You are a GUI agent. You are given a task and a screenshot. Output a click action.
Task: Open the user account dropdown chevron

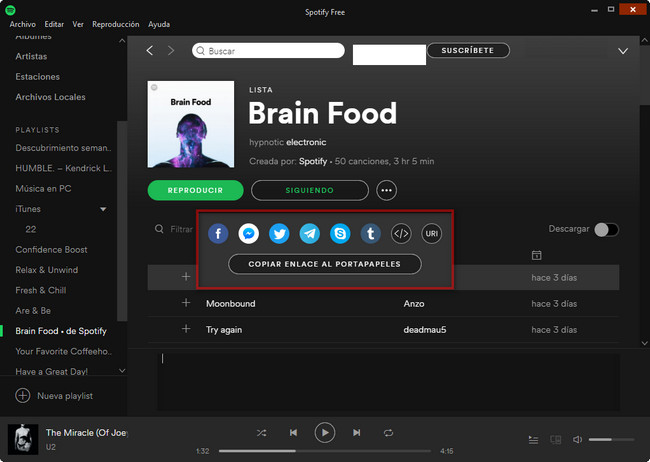coord(623,51)
